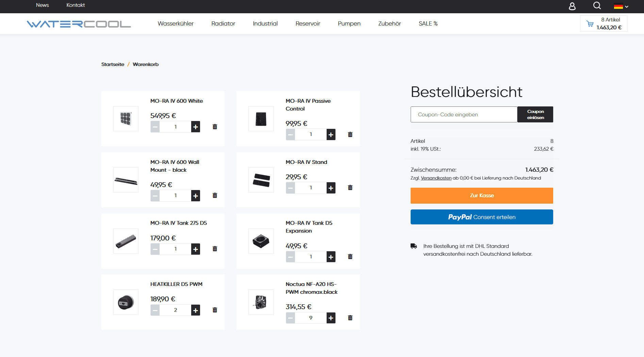Image resolution: width=644 pixels, height=357 pixels.
Task: Open the Versandkosten link
Action: tap(436, 178)
